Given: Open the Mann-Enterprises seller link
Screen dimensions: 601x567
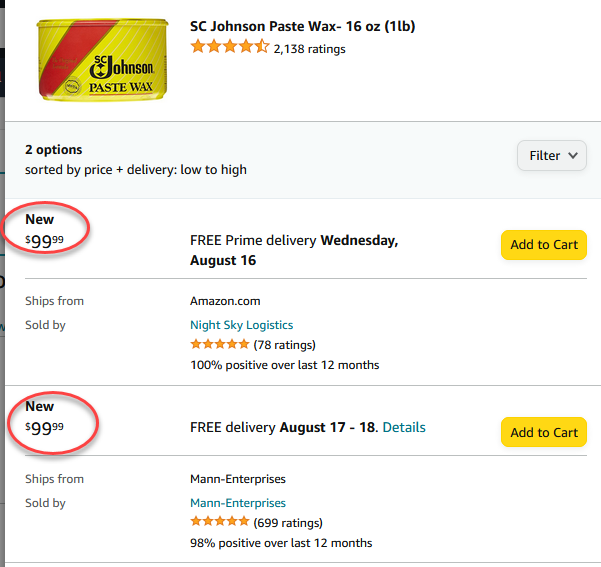Looking at the screenshot, I should tap(238, 503).
